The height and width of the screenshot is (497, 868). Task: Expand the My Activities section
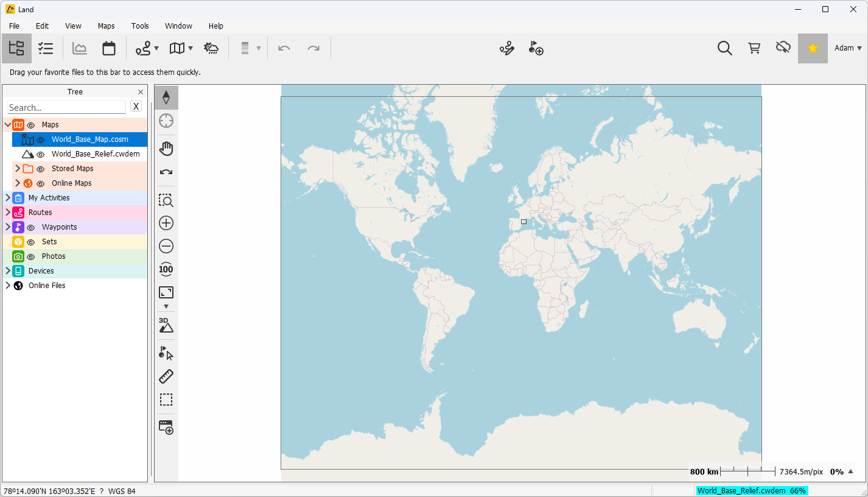7,197
